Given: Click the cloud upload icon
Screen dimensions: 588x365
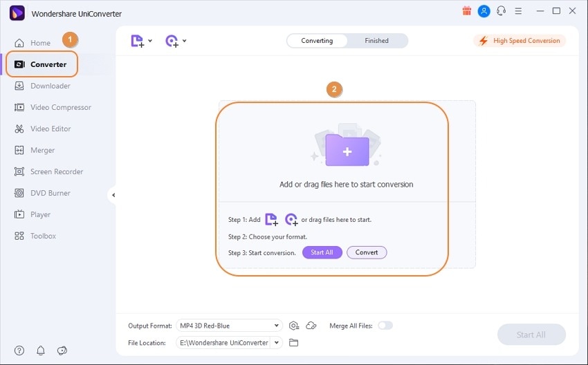Looking at the screenshot, I should 311,326.
